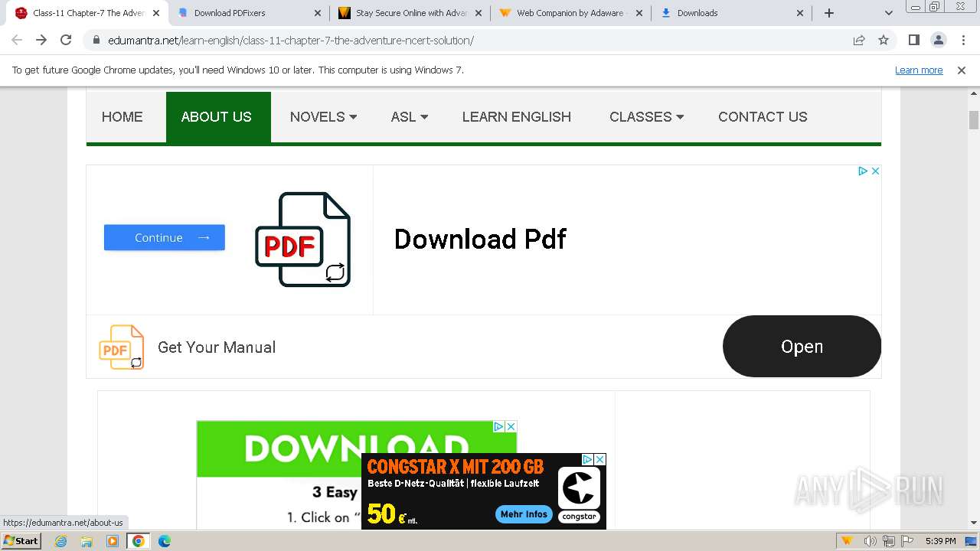Close the Congstar ad overlay
The image size is (980, 551).
599,459
